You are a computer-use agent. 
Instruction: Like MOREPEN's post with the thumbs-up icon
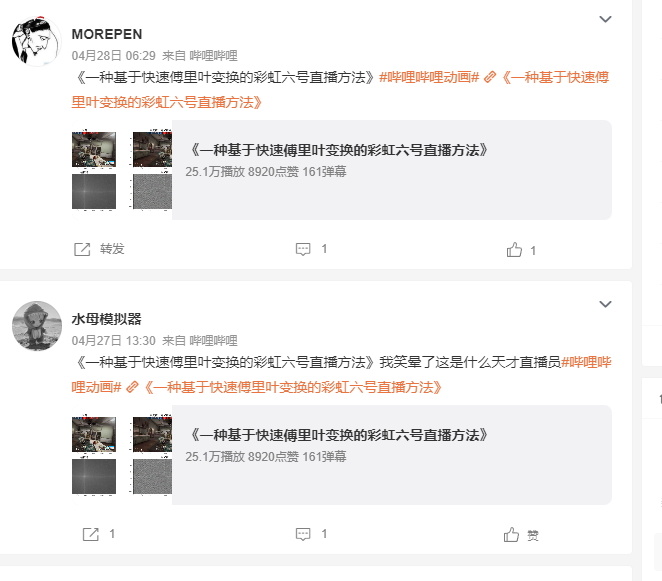click(514, 250)
